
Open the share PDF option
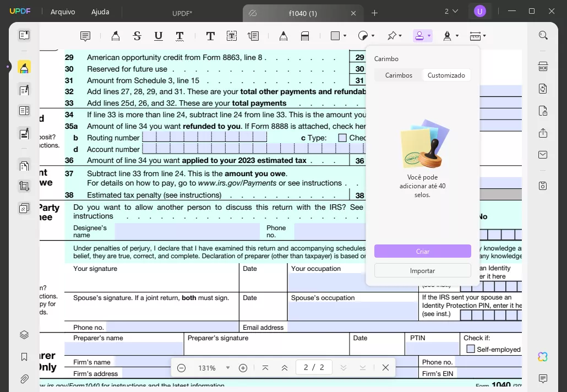543,133
